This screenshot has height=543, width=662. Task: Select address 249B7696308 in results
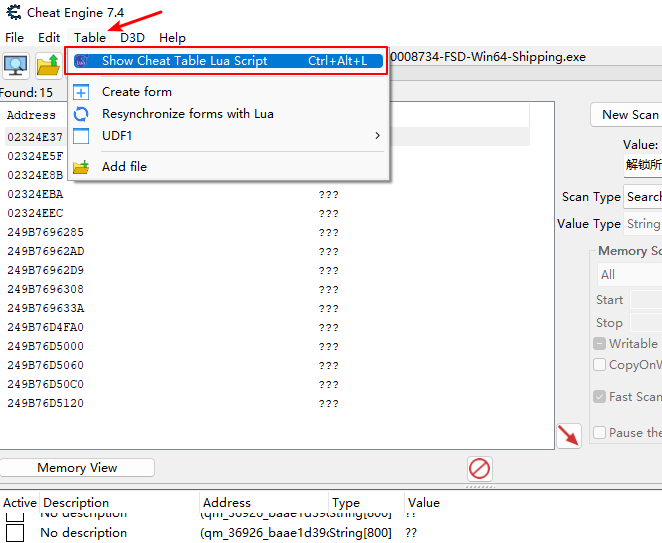click(x=46, y=289)
